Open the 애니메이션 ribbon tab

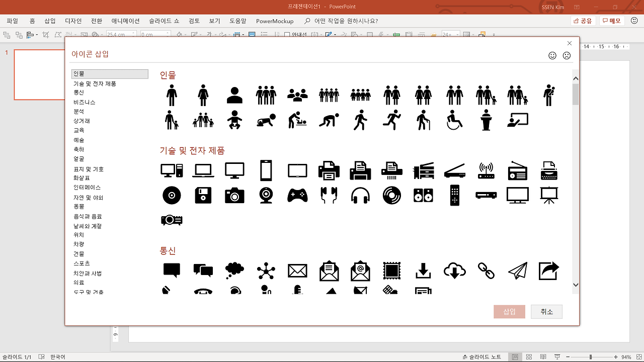point(126,21)
